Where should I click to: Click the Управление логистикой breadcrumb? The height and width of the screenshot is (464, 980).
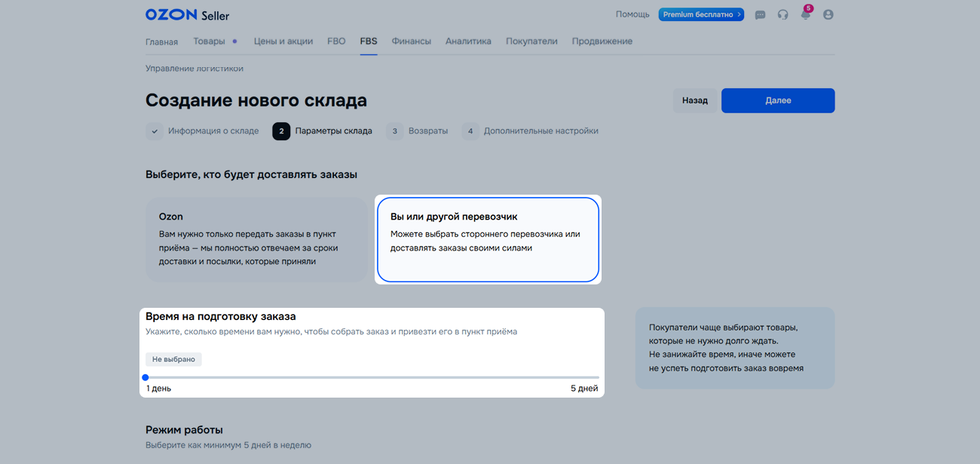pyautogui.click(x=194, y=69)
